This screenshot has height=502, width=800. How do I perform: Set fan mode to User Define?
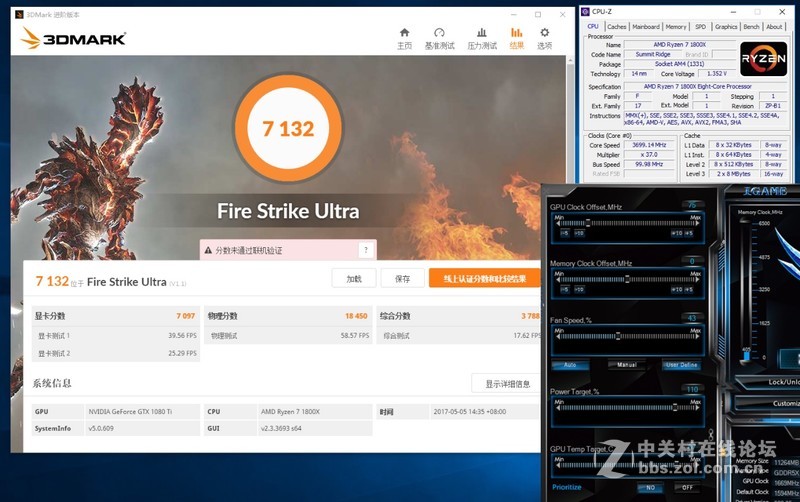tap(682, 365)
